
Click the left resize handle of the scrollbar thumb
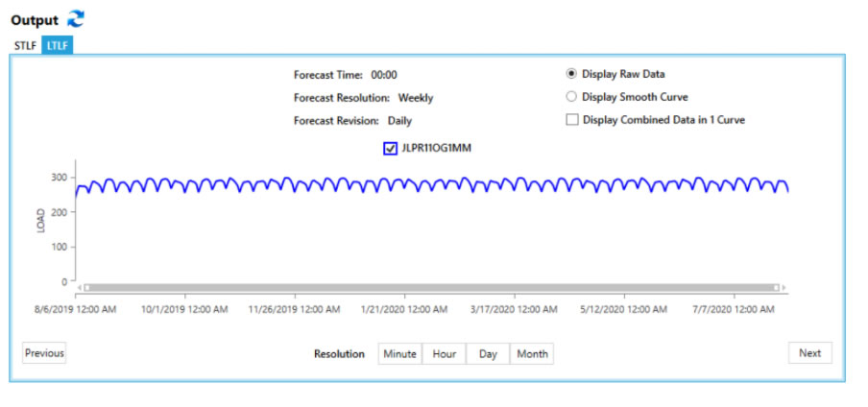pos(87,287)
